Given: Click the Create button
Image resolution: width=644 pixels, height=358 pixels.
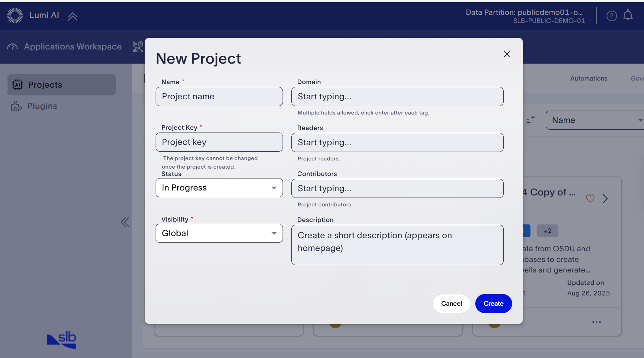Looking at the screenshot, I should click(x=493, y=304).
